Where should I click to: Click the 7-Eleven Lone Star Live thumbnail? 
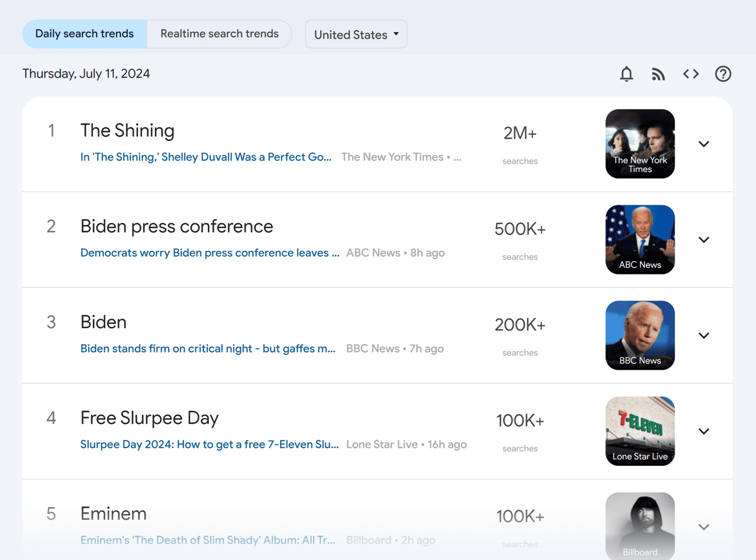tap(640, 431)
